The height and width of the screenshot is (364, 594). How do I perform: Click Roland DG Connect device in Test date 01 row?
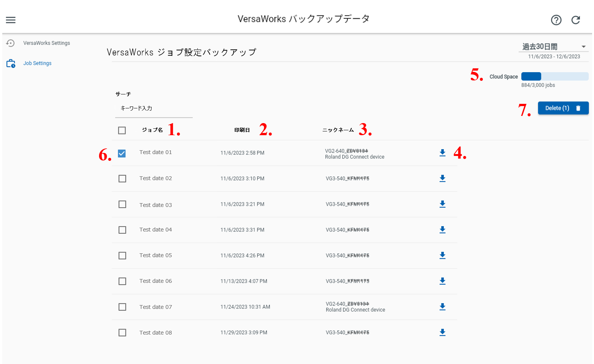pos(355,157)
